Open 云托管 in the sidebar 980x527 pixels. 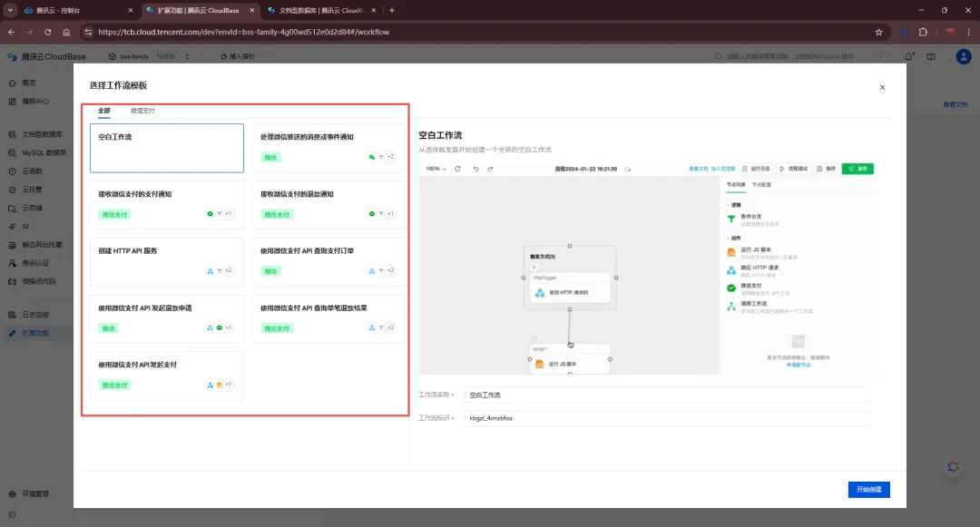(33, 190)
